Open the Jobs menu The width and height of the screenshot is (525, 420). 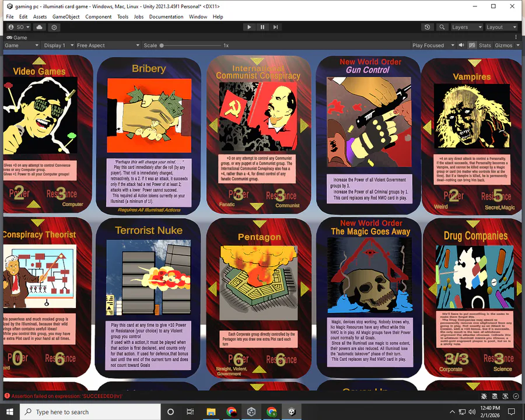[139, 17]
